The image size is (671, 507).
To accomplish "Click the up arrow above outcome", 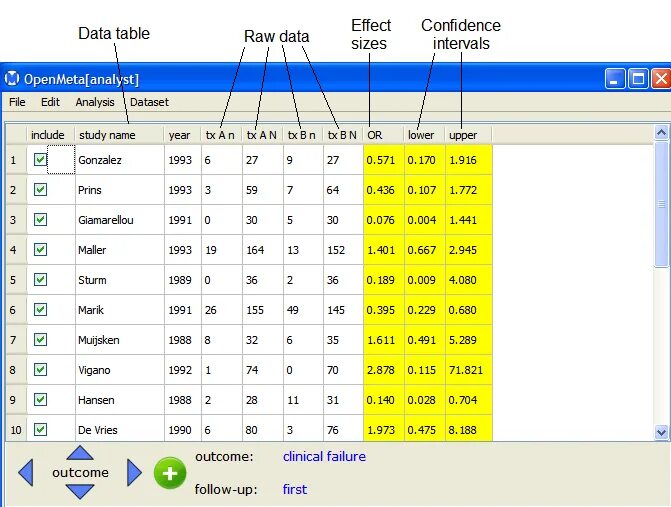I will (80, 453).
